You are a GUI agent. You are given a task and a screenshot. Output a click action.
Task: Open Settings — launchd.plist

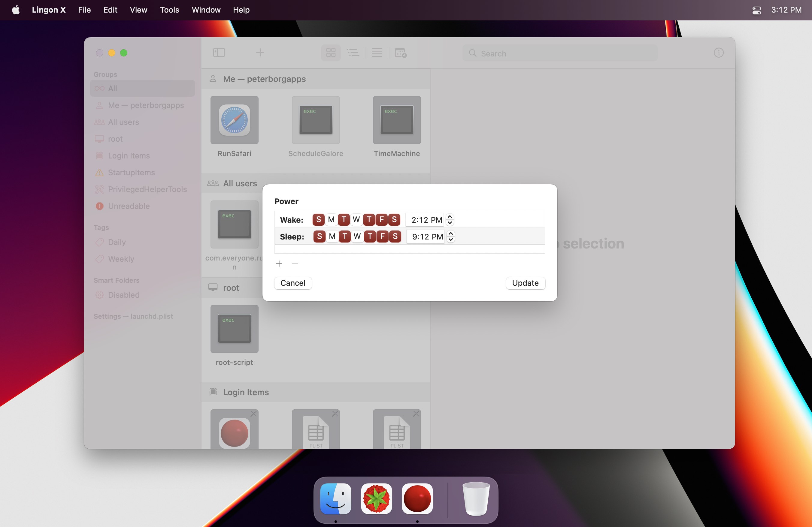click(x=133, y=316)
